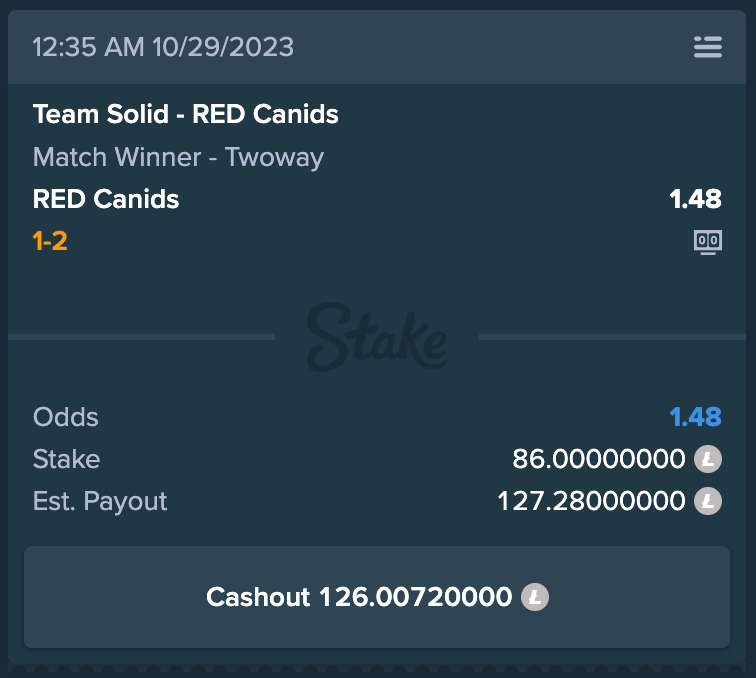Click the Odds label
Image resolution: width=756 pixels, height=678 pixels.
click(x=66, y=417)
